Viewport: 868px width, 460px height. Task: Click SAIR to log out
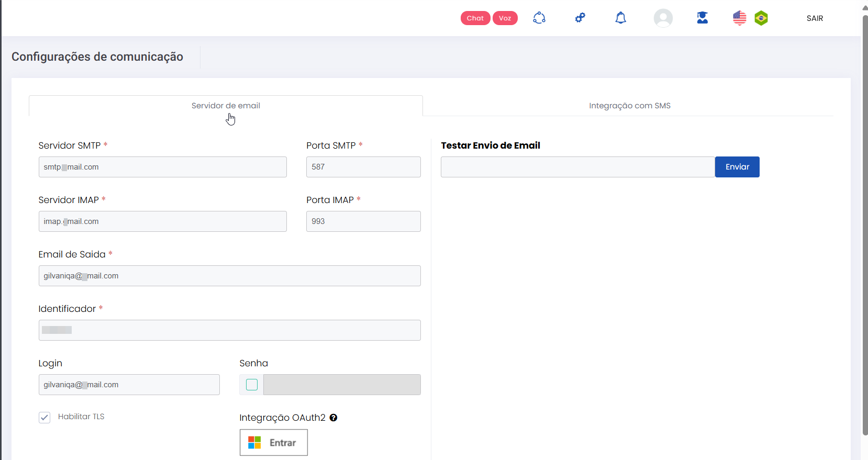[815, 18]
